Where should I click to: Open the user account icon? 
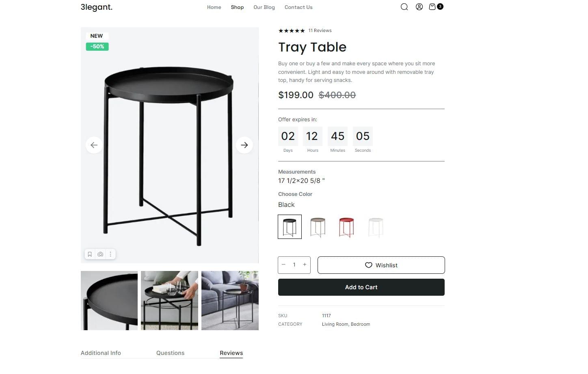coord(419,7)
